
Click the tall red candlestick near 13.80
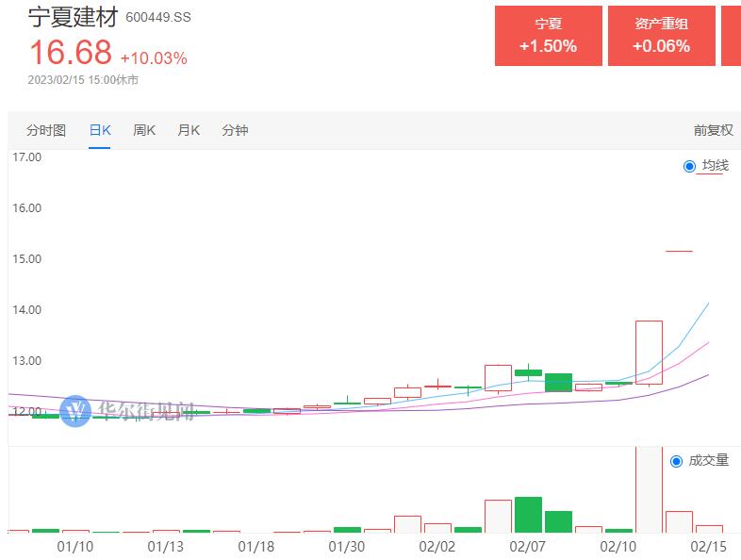tap(649, 353)
